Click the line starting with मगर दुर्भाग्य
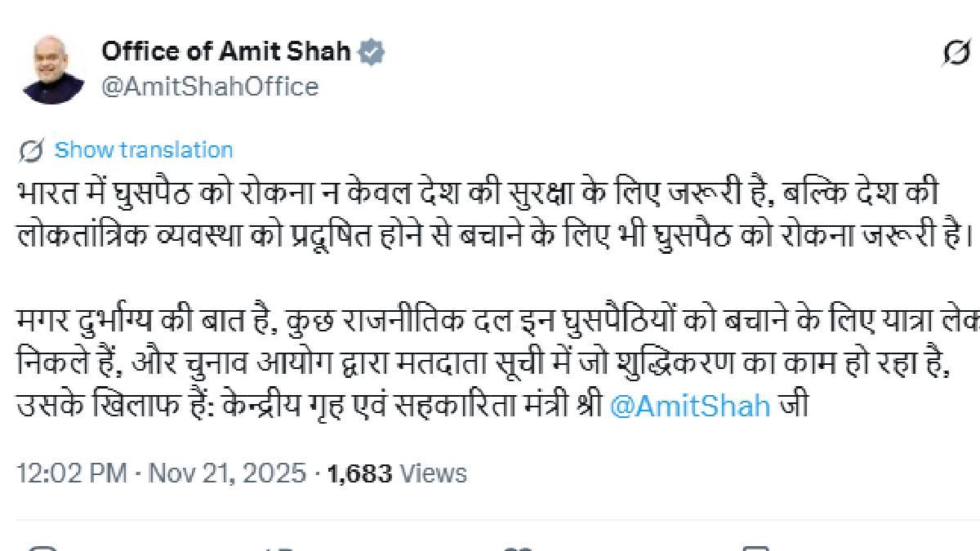The image size is (980, 551). 490,323
